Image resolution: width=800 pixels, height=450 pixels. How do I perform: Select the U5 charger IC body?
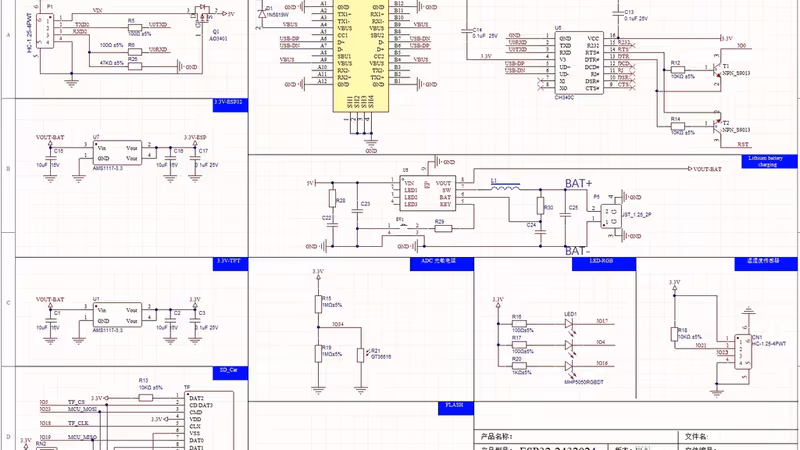tap(427, 193)
